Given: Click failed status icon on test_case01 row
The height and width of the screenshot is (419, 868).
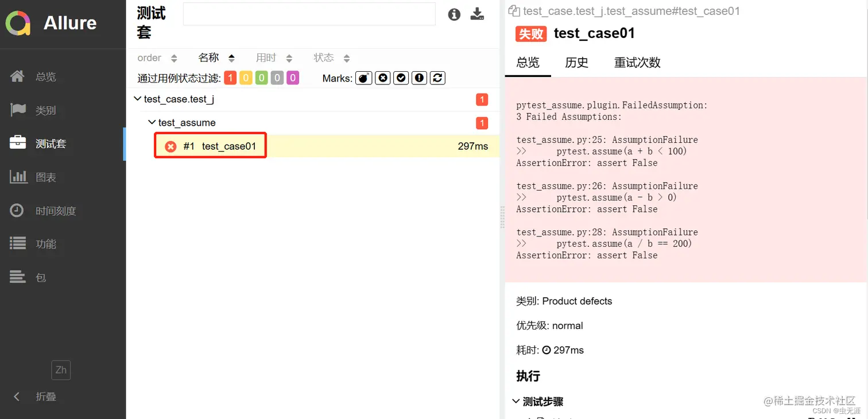Looking at the screenshot, I should (170, 146).
